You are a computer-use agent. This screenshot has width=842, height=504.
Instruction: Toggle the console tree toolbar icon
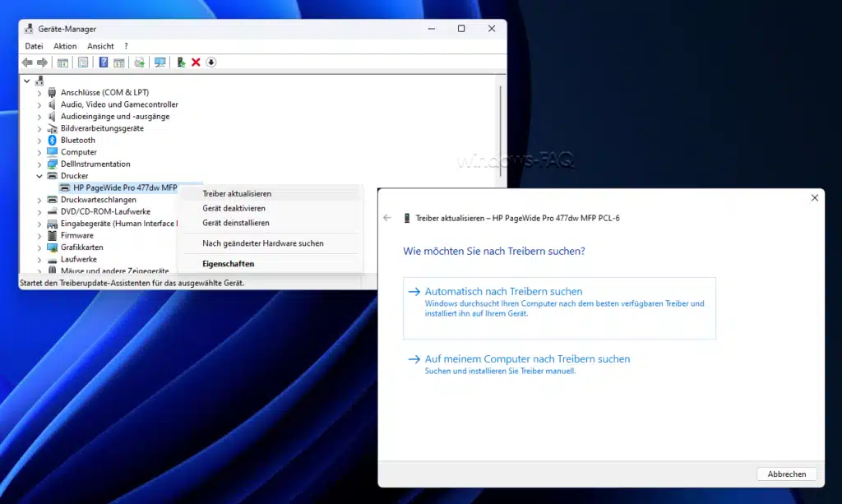click(62, 62)
